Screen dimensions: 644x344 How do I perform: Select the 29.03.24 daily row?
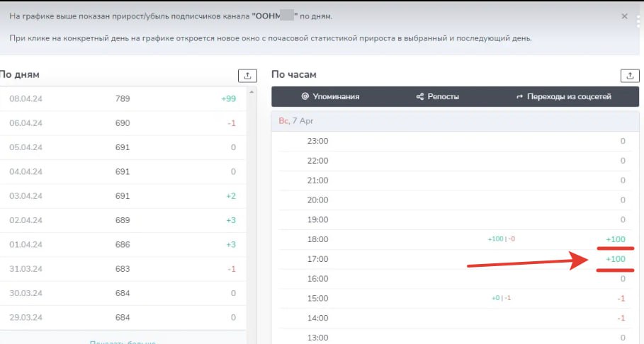tap(123, 317)
